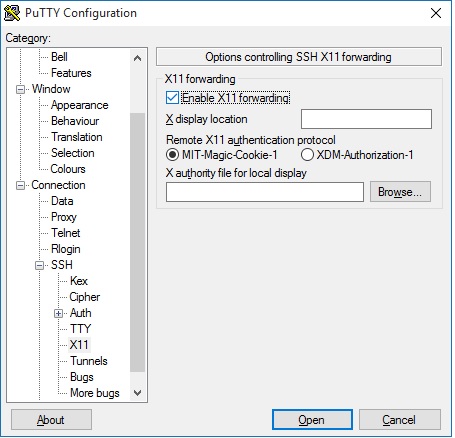
Task: Open the Appearance settings
Action: [79, 105]
